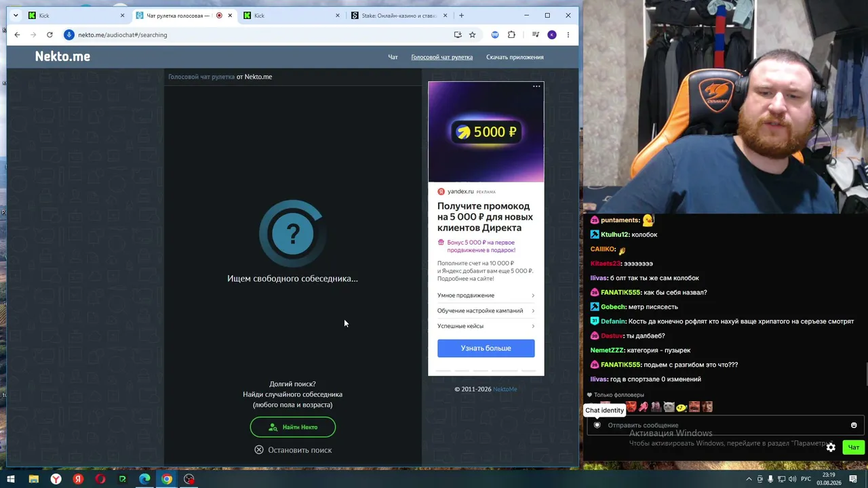
Task: Click username FANATIK555 asking как бы себя назвал
Action: pyautogui.click(x=620, y=293)
